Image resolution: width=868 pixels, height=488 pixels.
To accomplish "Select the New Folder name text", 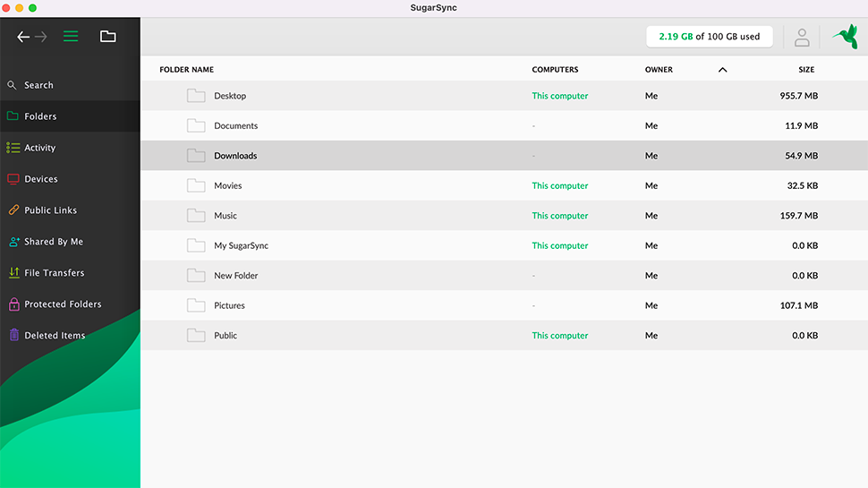I will pos(236,275).
